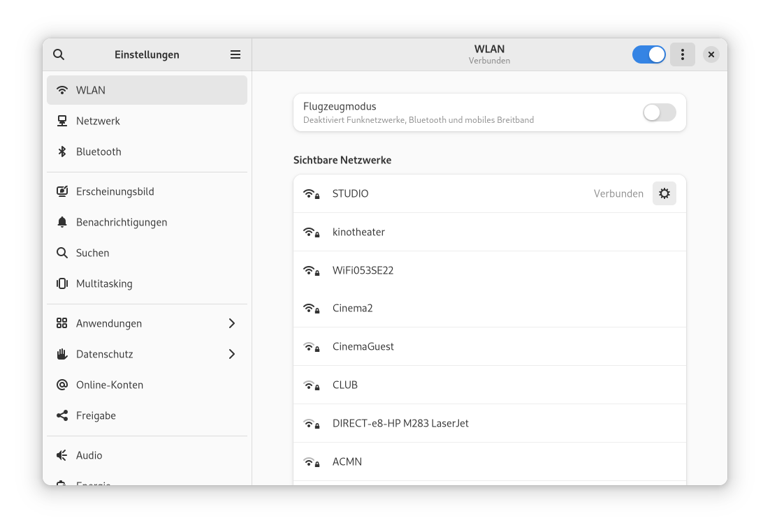Viewport: 770px width, 532px height.
Task: Click the Audio speaker icon
Action: [x=62, y=455]
